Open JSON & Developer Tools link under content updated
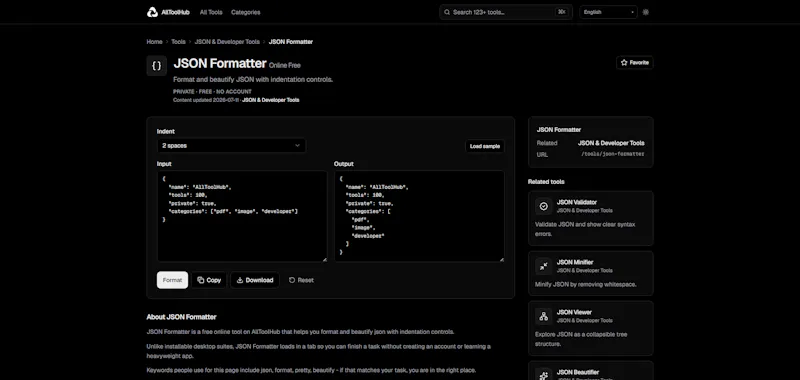 pyautogui.click(x=271, y=100)
